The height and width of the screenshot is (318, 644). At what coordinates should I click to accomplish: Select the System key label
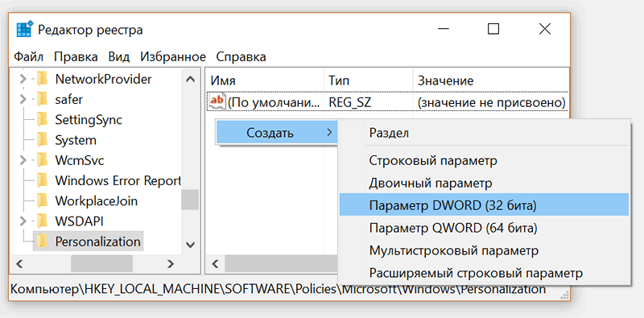(76, 140)
